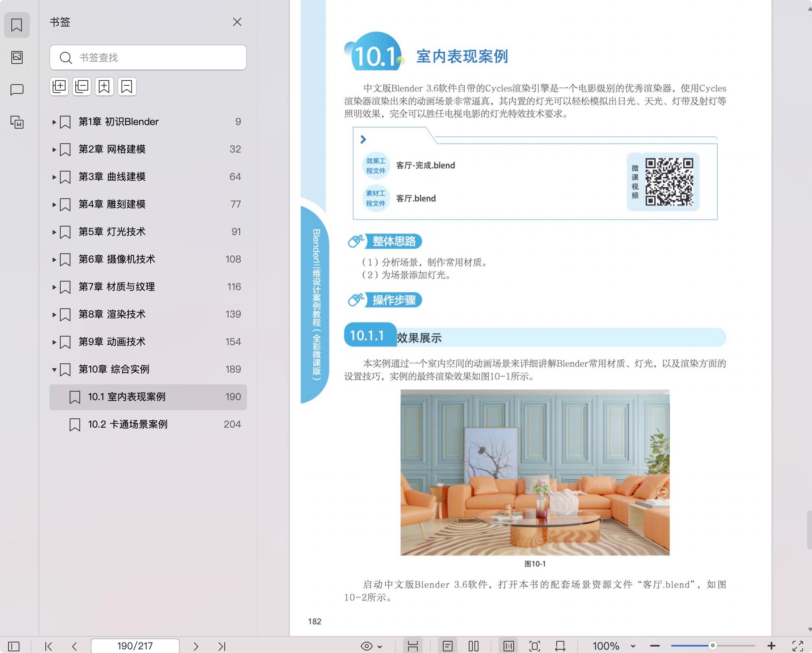
Task: Go to the next page
Action: pos(196,646)
